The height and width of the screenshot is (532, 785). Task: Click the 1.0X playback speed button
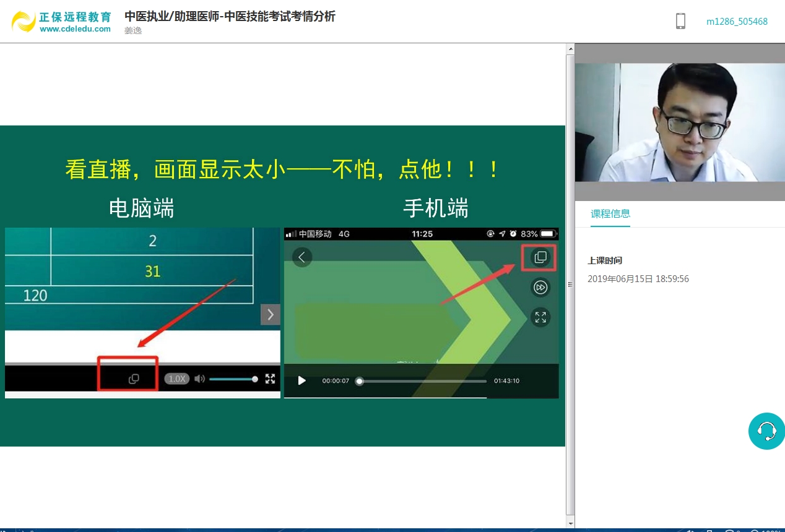pyautogui.click(x=177, y=379)
